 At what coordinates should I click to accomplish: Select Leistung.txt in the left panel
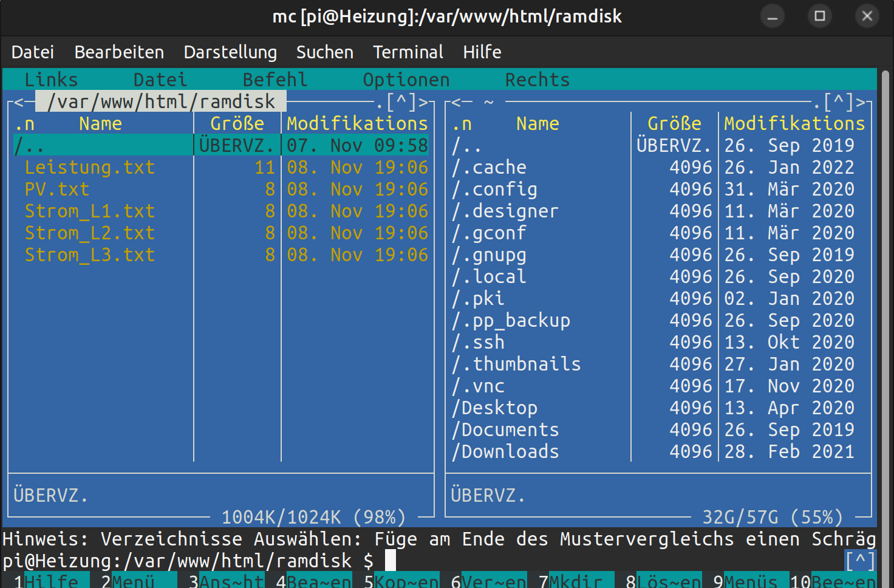coord(221,167)
